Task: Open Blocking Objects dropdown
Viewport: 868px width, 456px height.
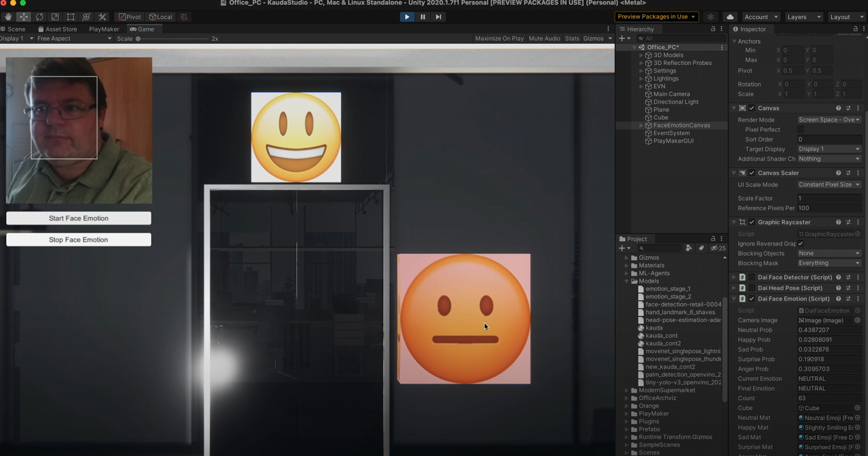Action: point(829,253)
